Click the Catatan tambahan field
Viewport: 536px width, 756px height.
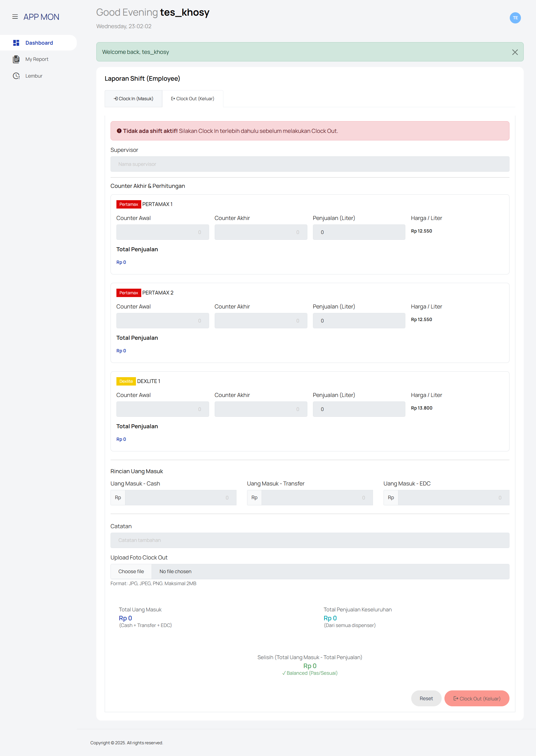[310, 540]
